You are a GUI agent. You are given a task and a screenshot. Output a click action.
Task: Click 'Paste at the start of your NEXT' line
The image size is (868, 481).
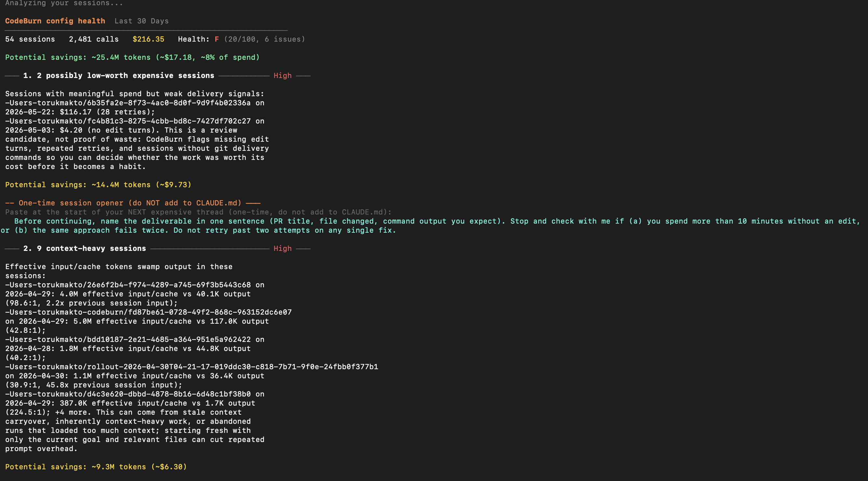click(198, 212)
